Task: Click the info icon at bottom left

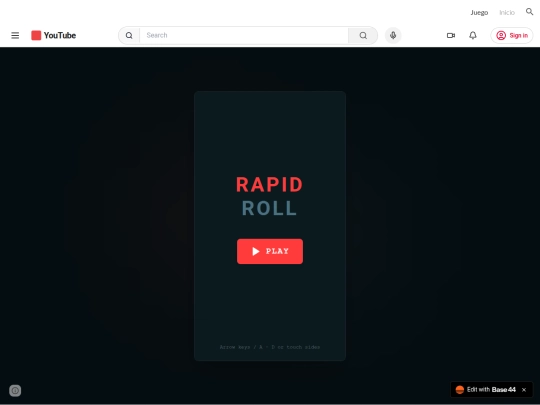Action: [15, 391]
